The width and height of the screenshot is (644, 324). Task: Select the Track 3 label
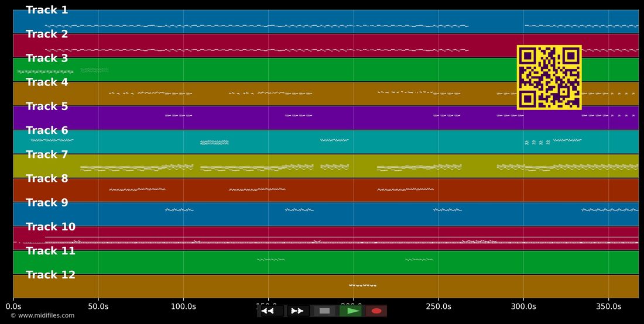(47, 58)
